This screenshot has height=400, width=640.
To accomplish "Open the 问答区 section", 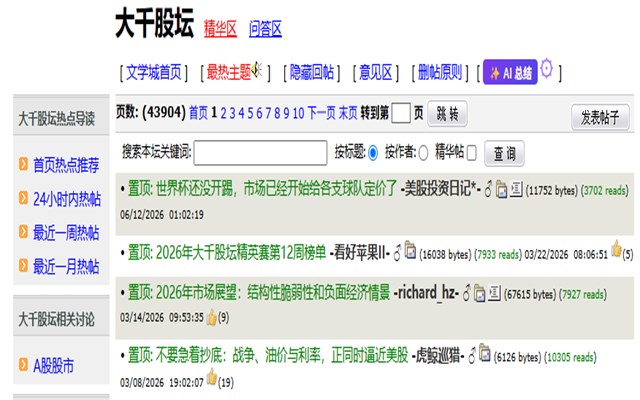I will (x=265, y=29).
